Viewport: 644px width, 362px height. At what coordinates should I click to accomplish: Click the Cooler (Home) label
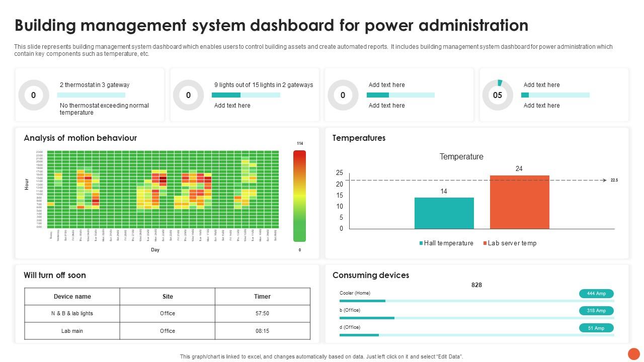click(x=355, y=293)
